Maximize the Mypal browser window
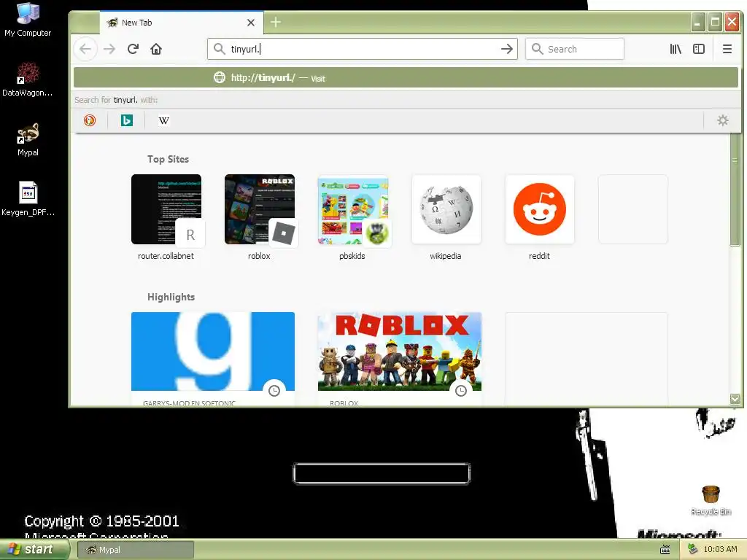747x560 pixels. tap(715, 22)
